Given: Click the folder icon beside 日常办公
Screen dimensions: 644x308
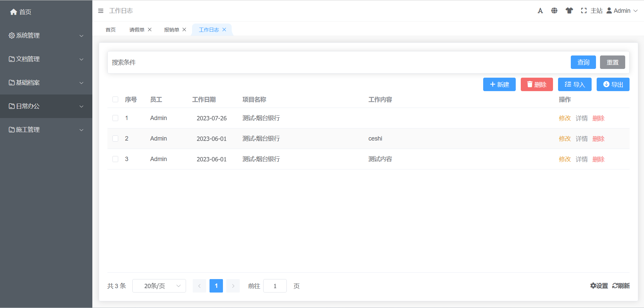Looking at the screenshot, I should click(12, 106).
